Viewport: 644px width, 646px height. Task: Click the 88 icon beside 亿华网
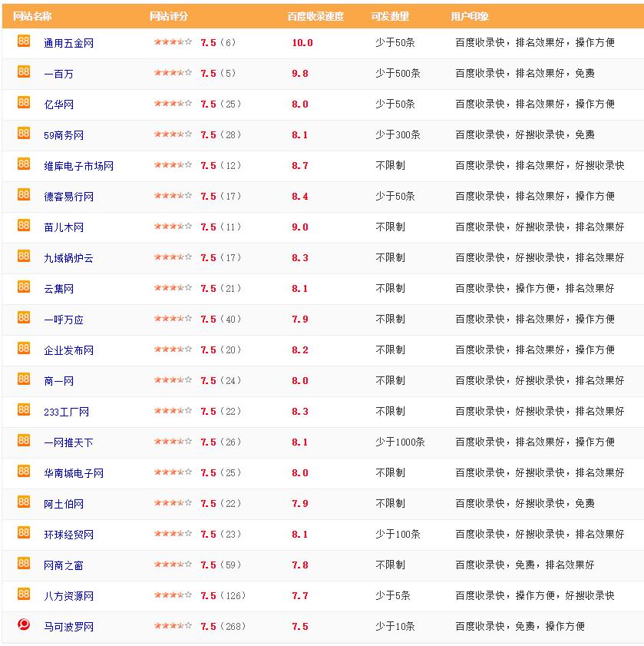pyautogui.click(x=24, y=102)
